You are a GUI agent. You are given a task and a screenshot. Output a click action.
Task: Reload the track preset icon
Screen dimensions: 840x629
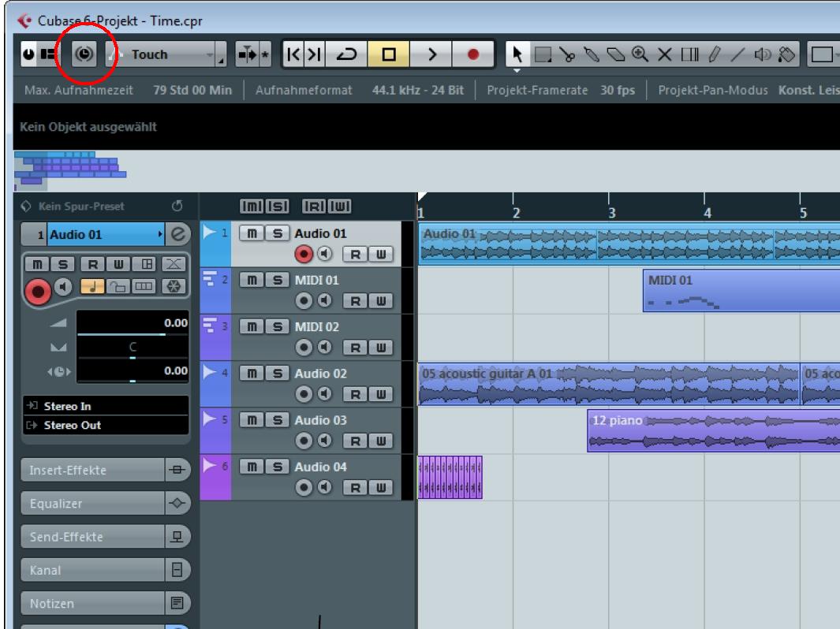[x=177, y=206]
